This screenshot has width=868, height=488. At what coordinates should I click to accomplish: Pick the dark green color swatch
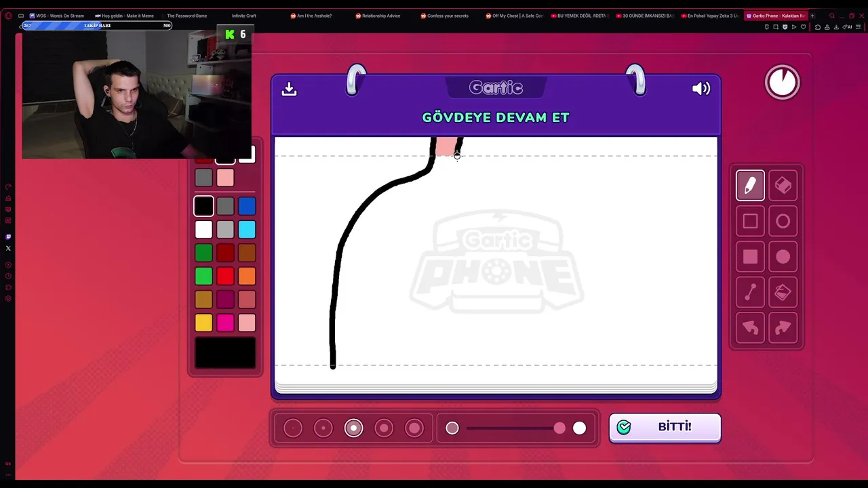pyautogui.click(x=203, y=253)
